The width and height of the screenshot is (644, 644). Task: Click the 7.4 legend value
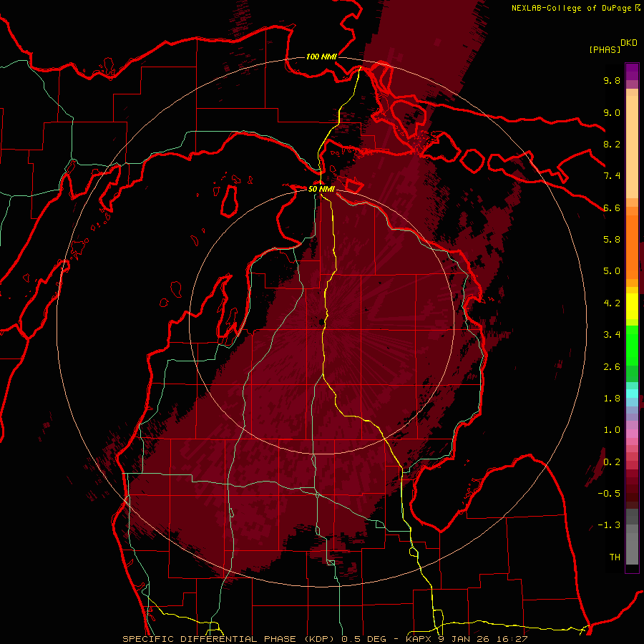pyautogui.click(x=612, y=176)
